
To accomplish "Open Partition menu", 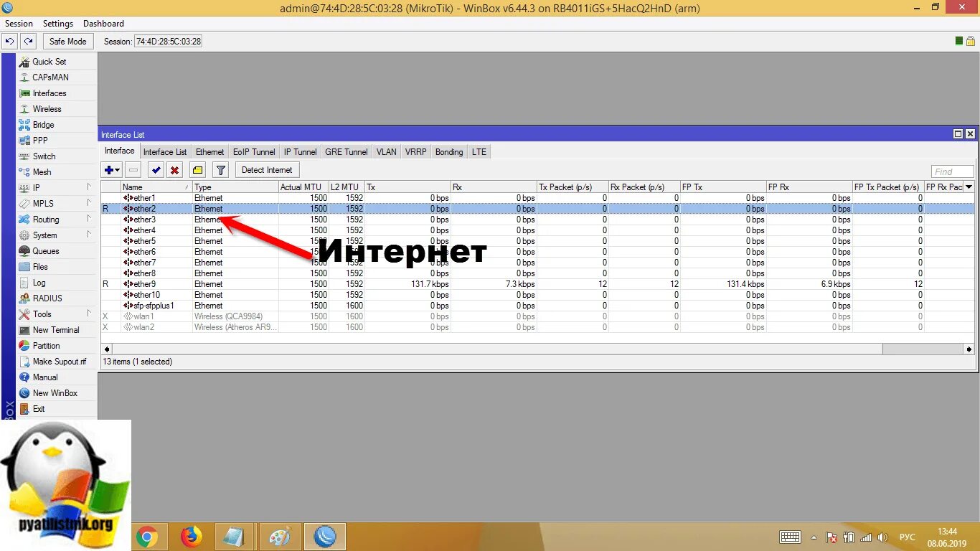I will 47,346.
